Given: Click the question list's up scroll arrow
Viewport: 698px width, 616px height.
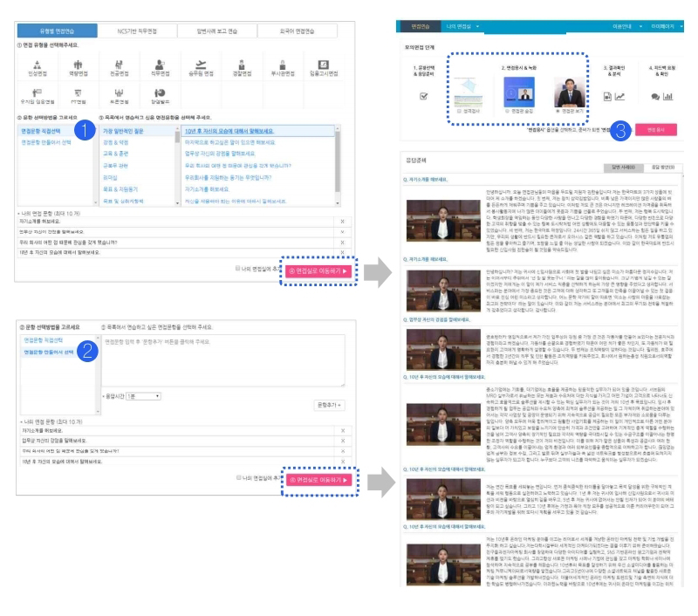Looking at the screenshot, I should 338,128.
